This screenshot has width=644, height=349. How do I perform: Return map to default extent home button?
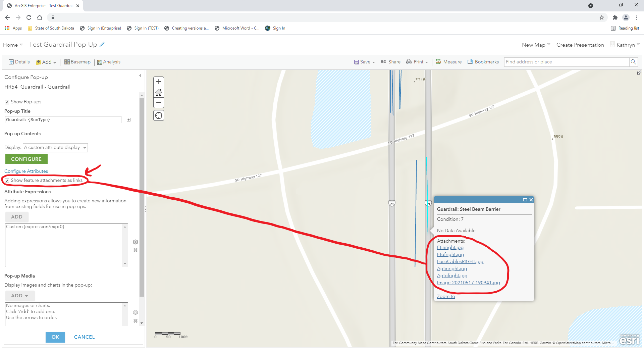click(x=159, y=92)
